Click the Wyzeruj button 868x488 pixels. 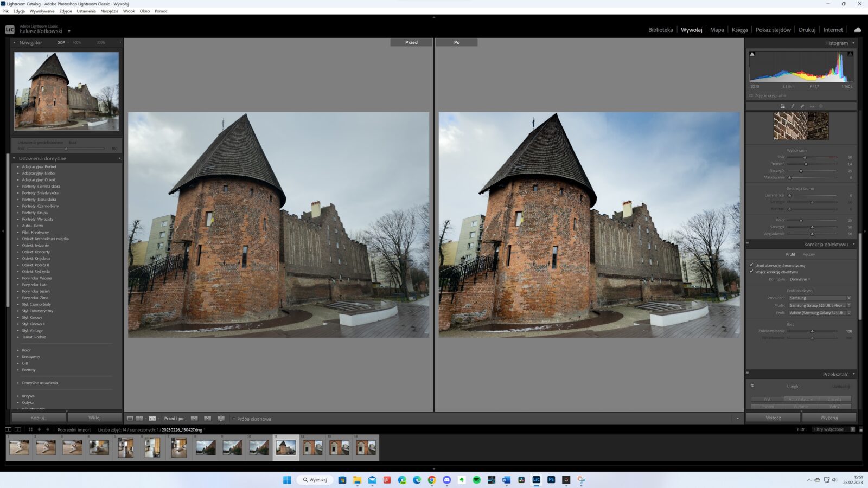coord(829,418)
